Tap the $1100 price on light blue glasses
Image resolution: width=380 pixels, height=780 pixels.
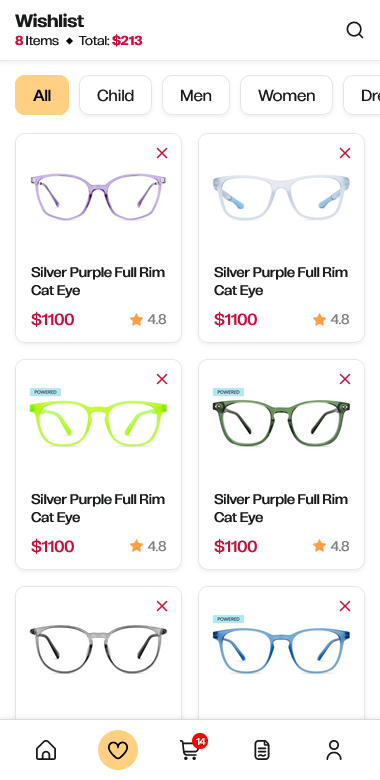pyautogui.click(x=235, y=319)
